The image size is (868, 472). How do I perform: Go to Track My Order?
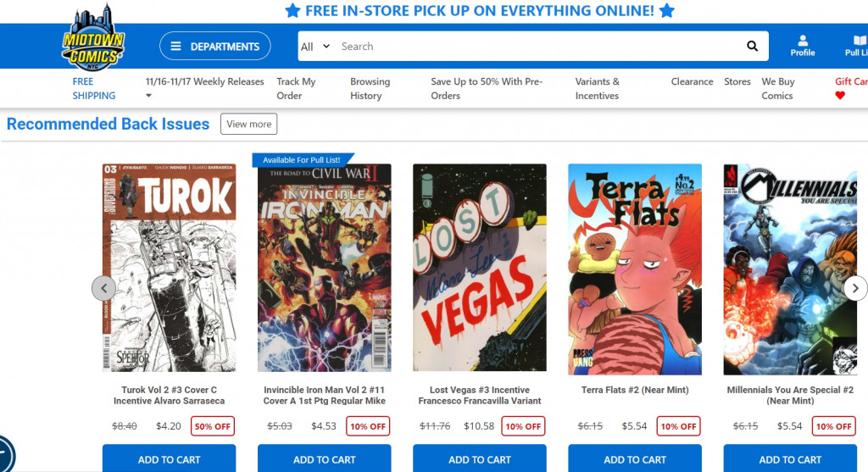point(296,88)
